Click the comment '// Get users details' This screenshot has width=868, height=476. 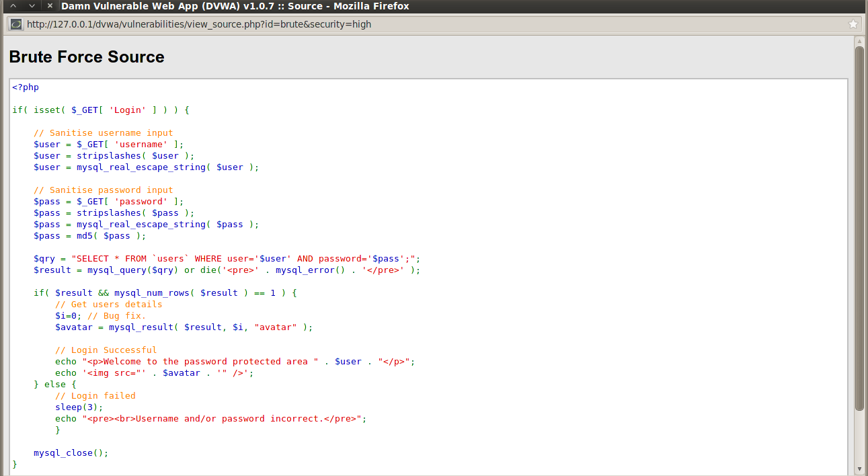(109, 304)
